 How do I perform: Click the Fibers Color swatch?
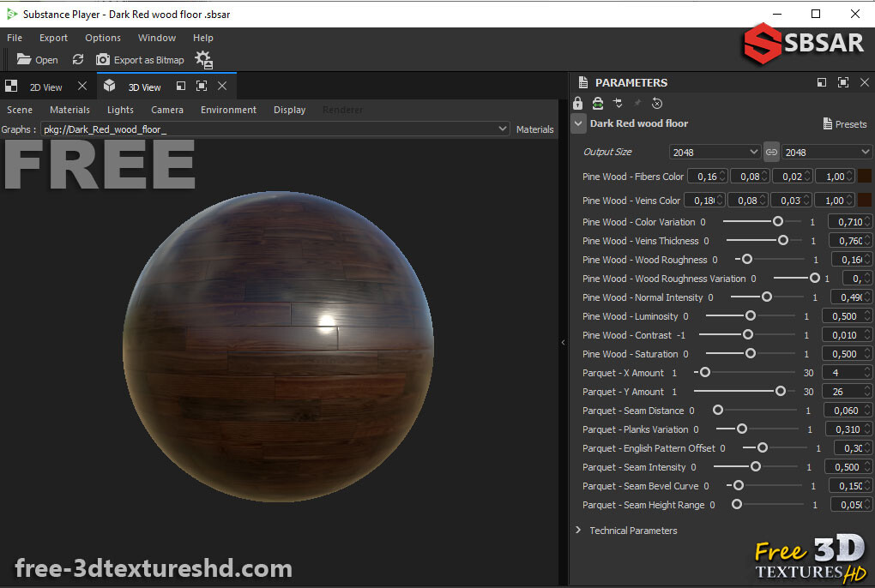pyautogui.click(x=864, y=176)
